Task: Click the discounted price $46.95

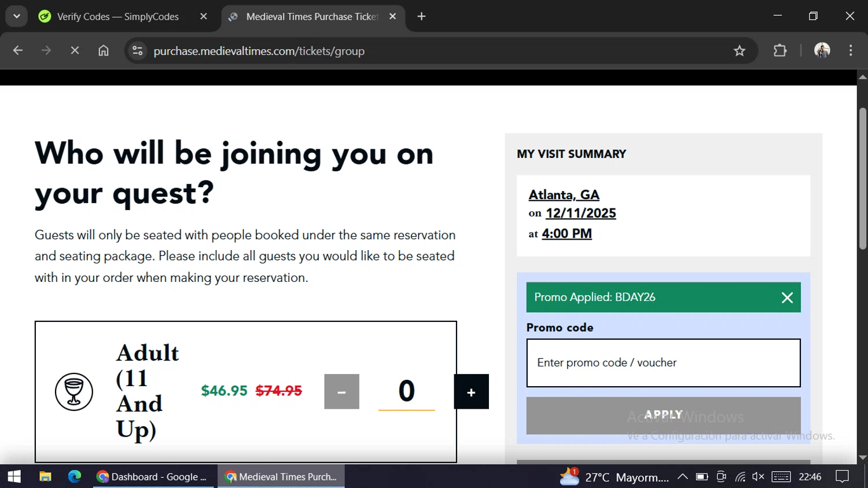Action: click(x=224, y=391)
